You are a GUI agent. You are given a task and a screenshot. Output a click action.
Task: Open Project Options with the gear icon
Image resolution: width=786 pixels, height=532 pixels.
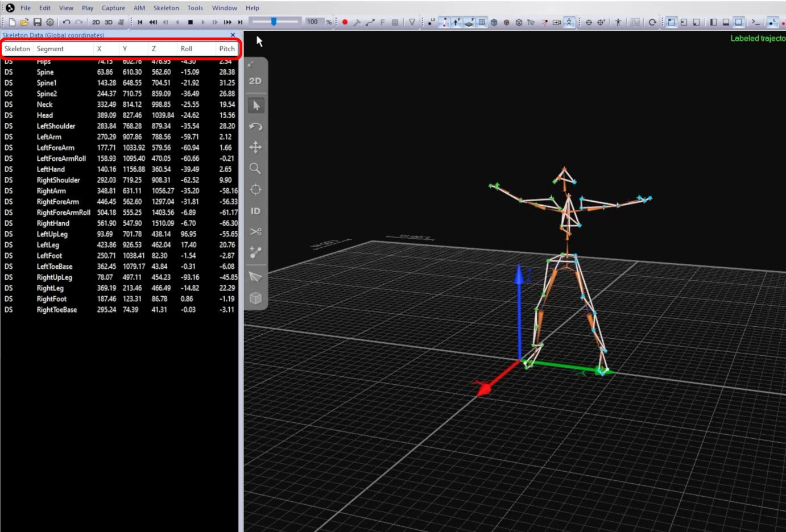point(50,22)
